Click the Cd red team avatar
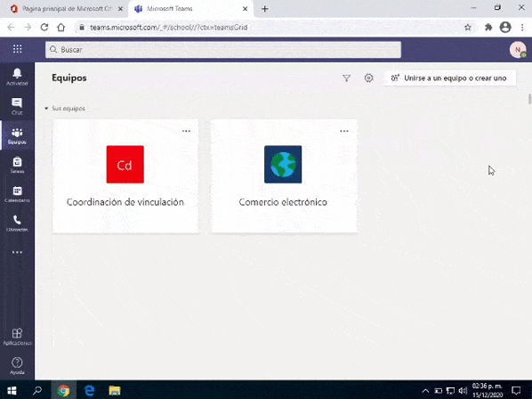This screenshot has width=532, height=399. tap(125, 165)
